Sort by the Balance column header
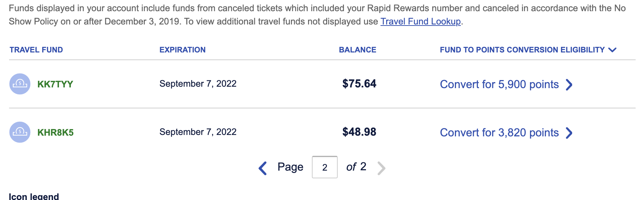This screenshot has width=644, height=200. (358, 50)
